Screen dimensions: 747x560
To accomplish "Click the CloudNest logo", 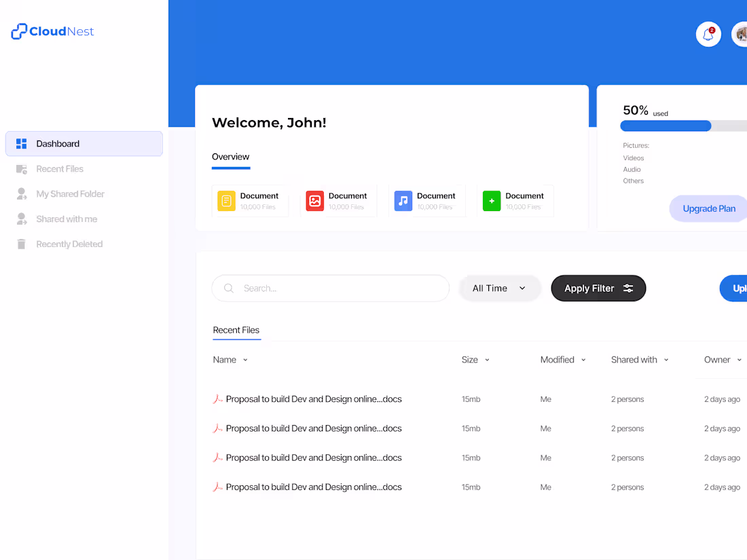I will (x=52, y=31).
